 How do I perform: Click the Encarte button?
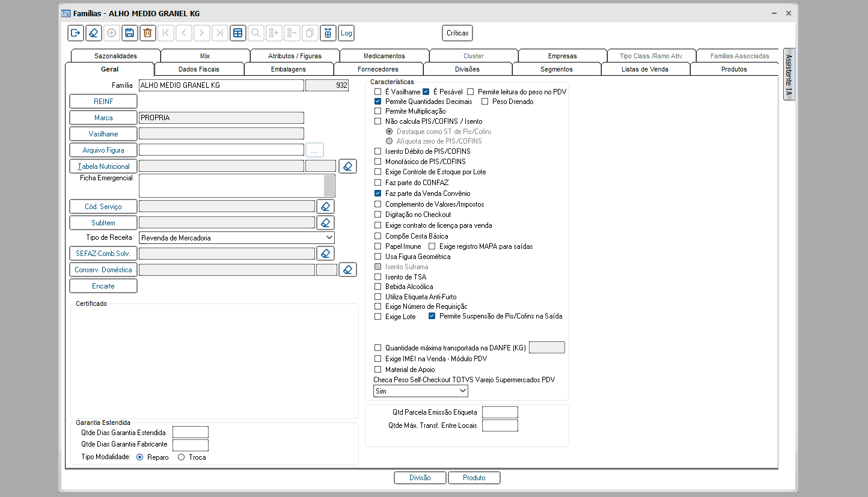coord(103,286)
